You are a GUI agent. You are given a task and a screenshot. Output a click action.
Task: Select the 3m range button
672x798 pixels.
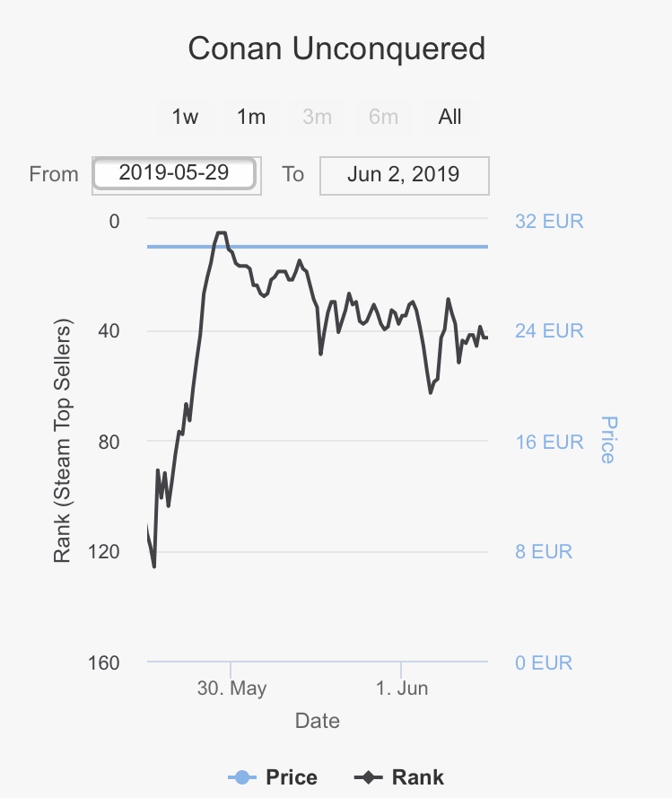click(317, 117)
